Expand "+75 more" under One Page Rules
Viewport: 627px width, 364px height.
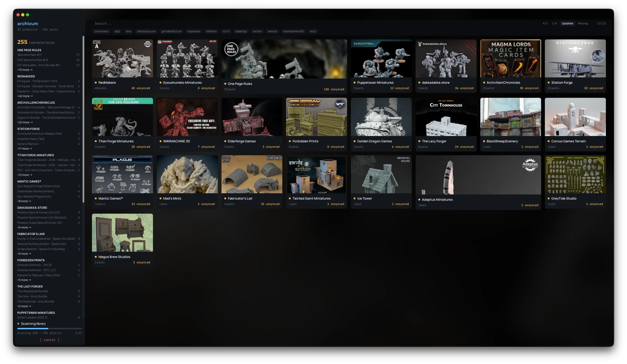25,70
